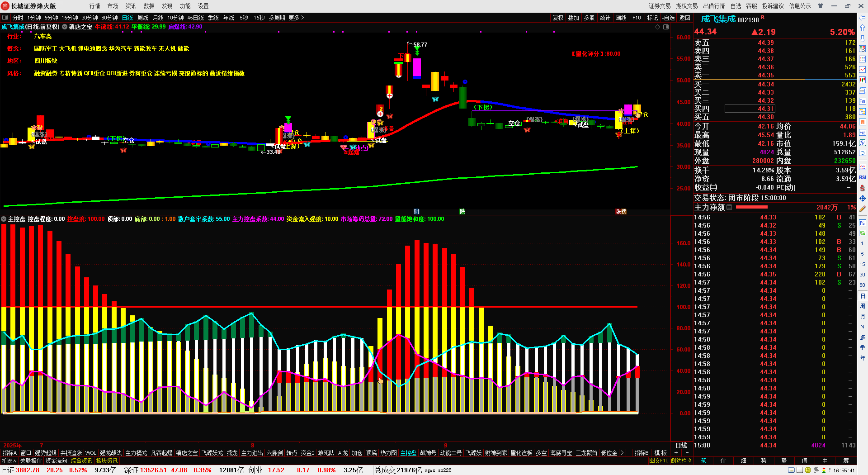Click the small window icon left of 分时
868x475 pixels.
pos(5,18)
